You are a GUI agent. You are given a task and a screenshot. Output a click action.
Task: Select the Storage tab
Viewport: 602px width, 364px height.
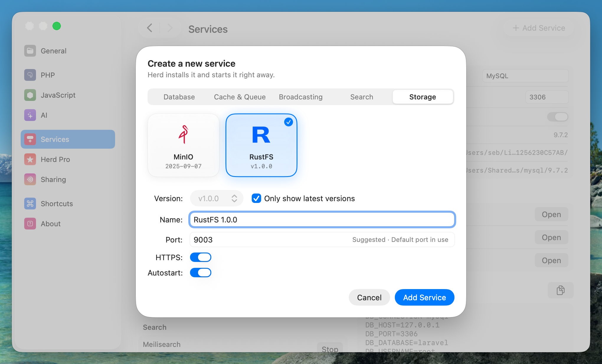[423, 97]
